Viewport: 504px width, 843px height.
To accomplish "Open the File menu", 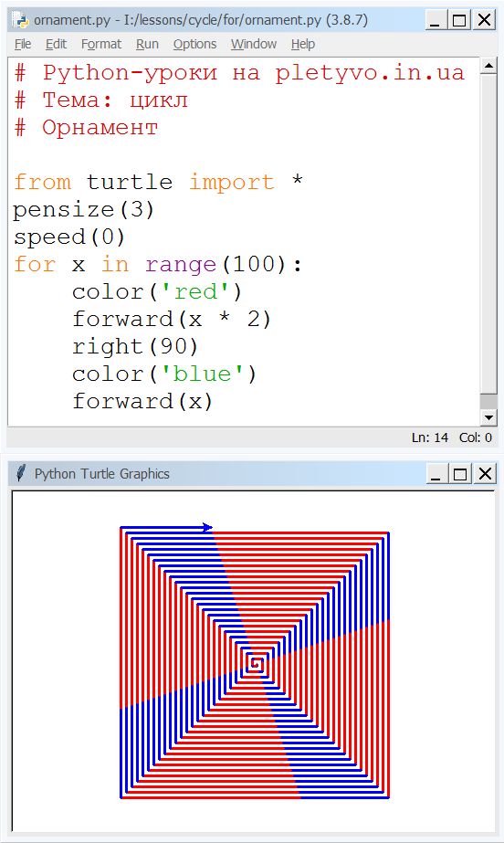I will (23, 44).
